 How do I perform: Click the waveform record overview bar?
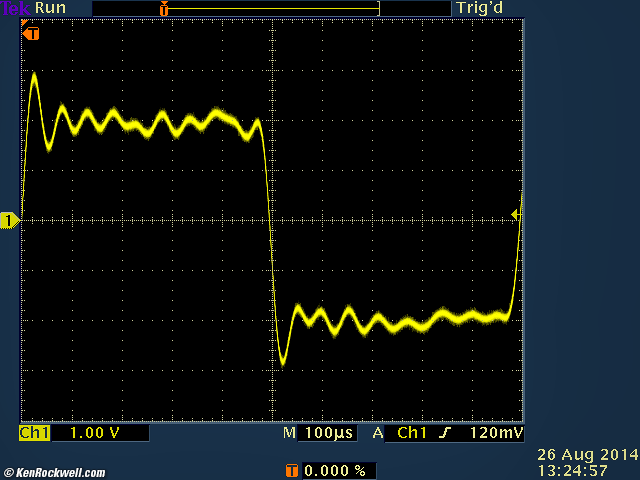click(270, 8)
